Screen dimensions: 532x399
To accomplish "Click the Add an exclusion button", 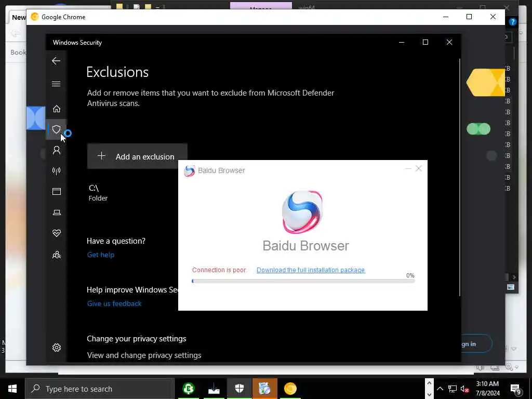I will pyautogui.click(x=137, y=156).
